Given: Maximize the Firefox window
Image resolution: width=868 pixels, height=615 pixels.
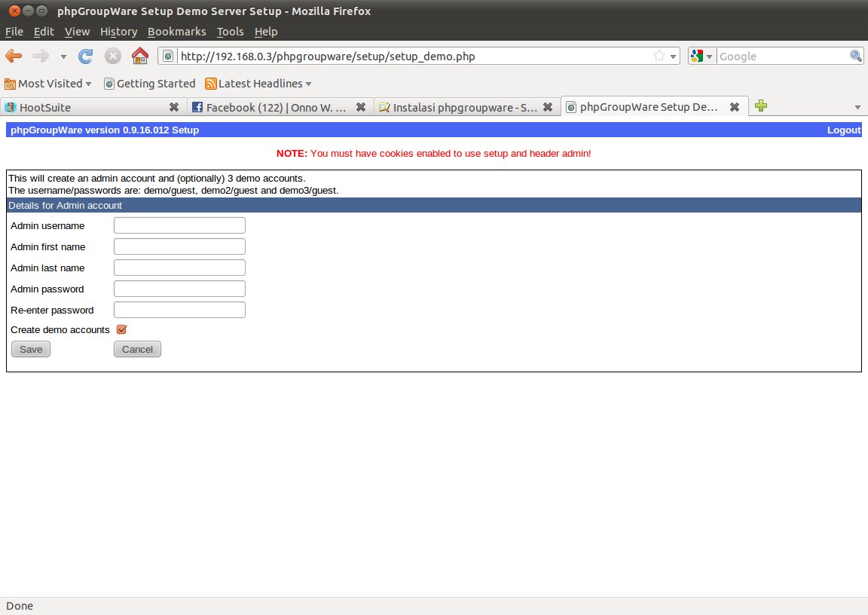Looking at the screenshot, I should tap(41, 11).
